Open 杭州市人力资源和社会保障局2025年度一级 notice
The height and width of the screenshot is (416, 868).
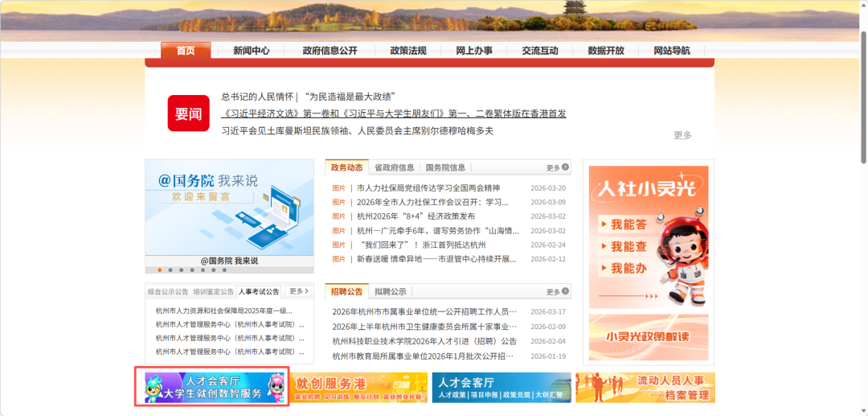(224, 311)
